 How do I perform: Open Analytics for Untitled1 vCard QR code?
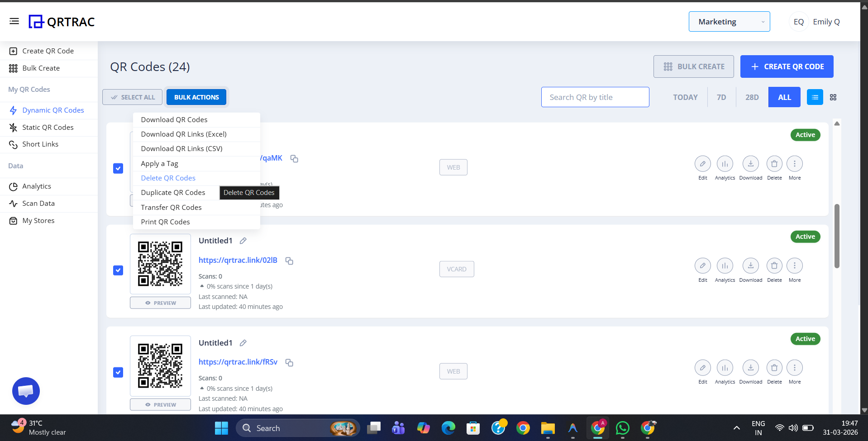(x=725, y=266)
